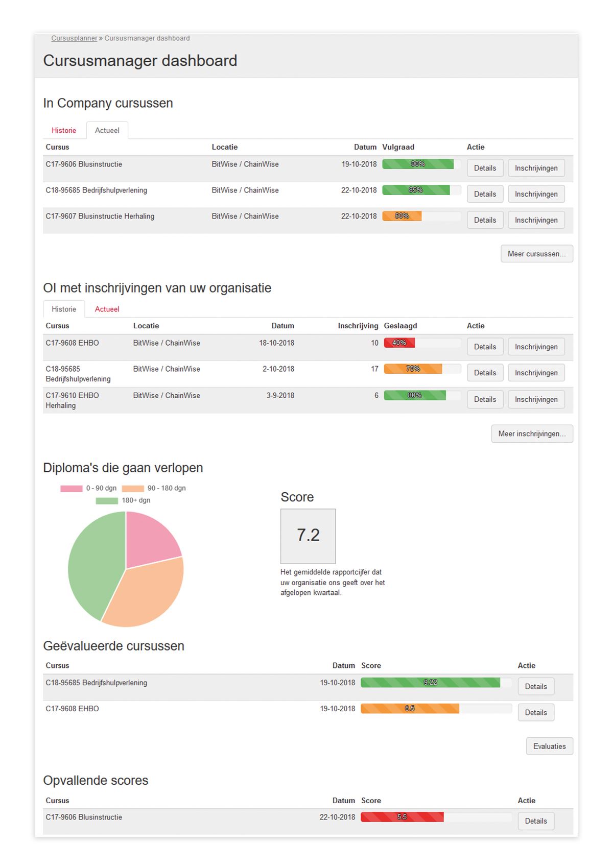Toggle the 180+ dgn legend swatch
Screen dimensions: 613x868
point(107,501)
